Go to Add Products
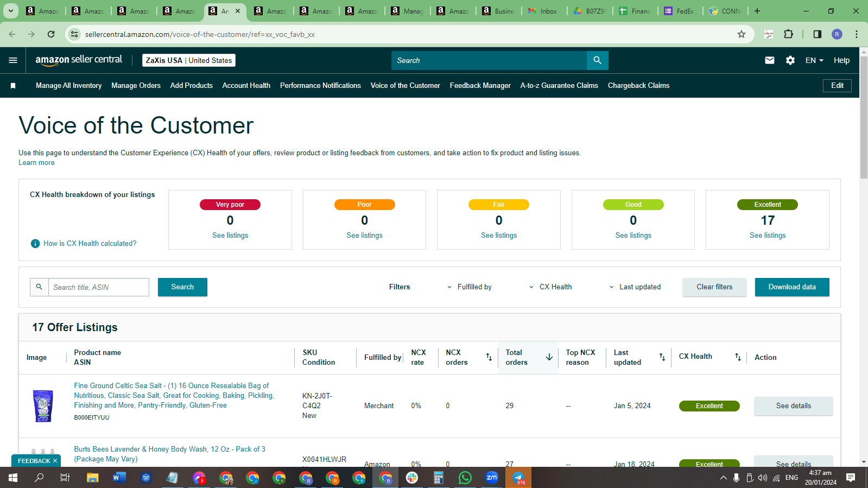868x488 pixels. (x=191, y=86)
